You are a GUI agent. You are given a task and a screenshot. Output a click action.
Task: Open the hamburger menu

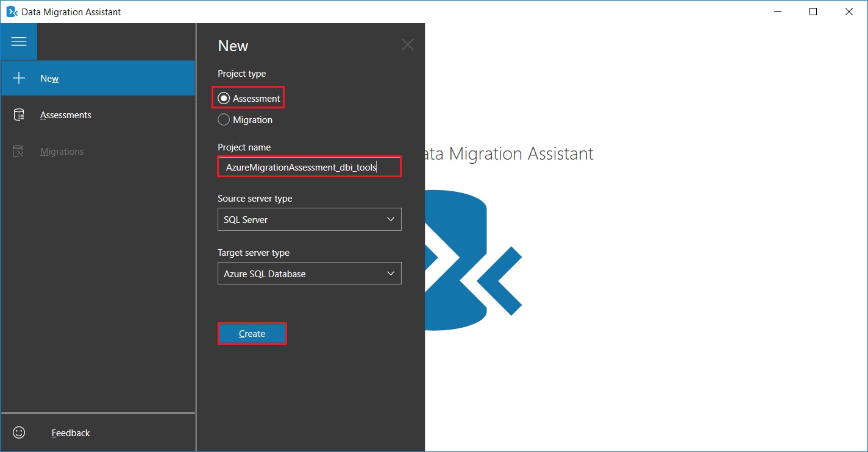[x=19, y=41]
